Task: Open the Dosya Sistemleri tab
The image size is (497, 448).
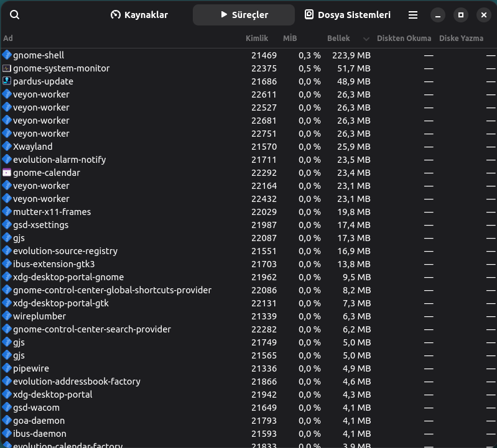Action: (x=348, y=15)
